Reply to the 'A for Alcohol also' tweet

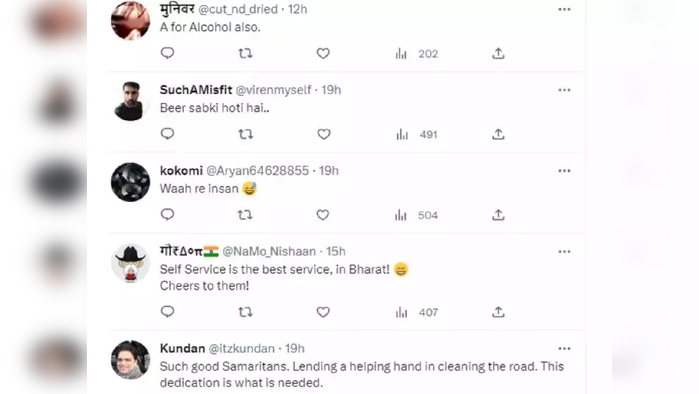167,53
